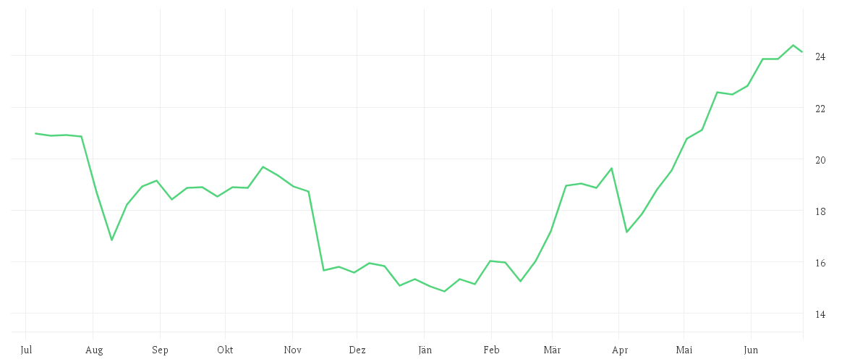Click the 18 y-axis tick label

pyautogui.click(x=821, y=211)
